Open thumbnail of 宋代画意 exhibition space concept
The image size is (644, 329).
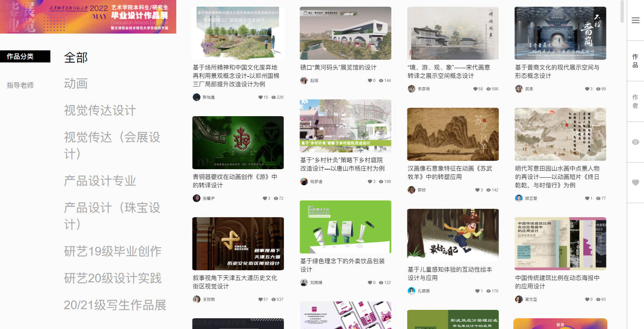click(453, 33)
